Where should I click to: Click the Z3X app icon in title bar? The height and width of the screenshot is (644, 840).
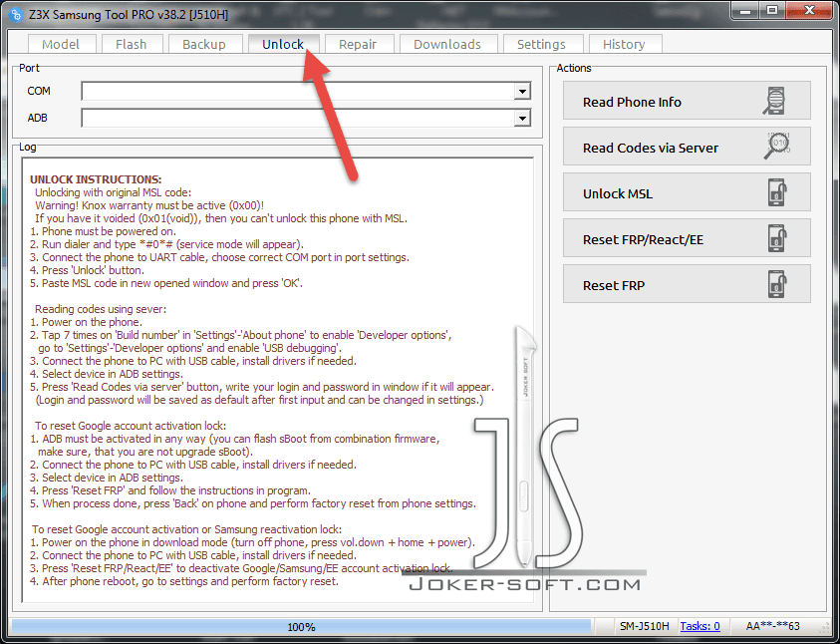[x=17, y=15]
